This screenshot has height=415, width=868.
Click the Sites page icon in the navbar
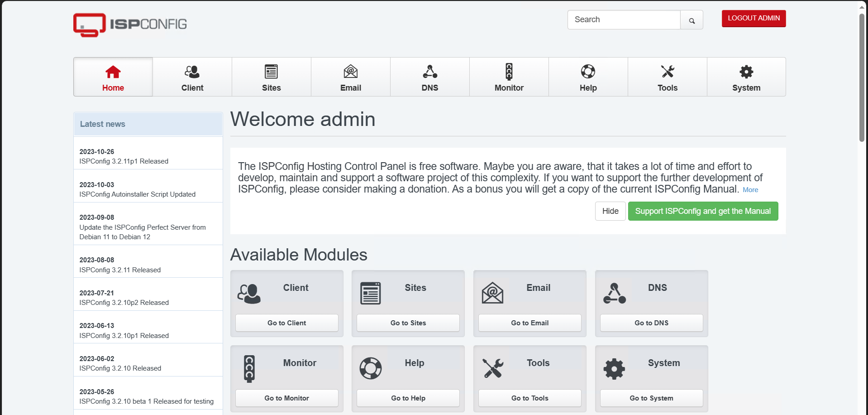[272, 72]
